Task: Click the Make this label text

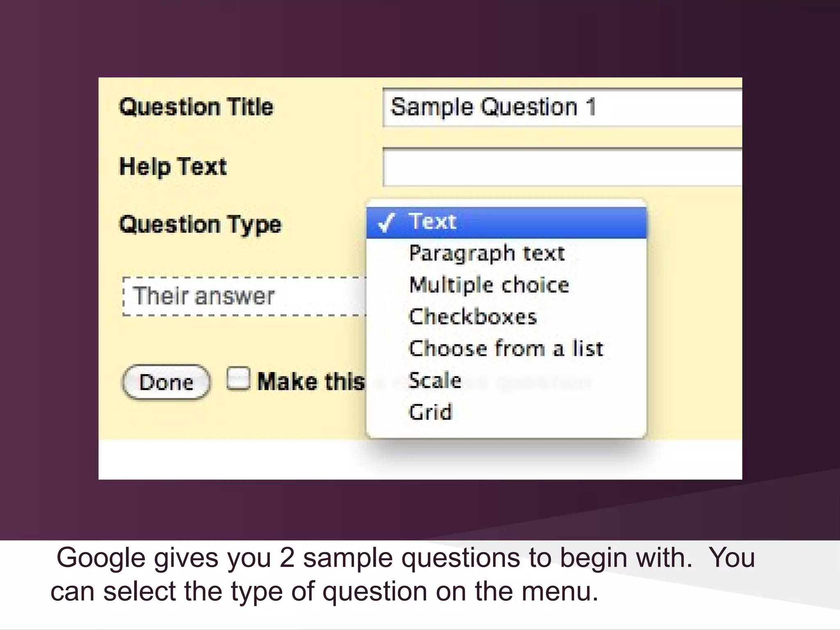Action: point(310,381)
